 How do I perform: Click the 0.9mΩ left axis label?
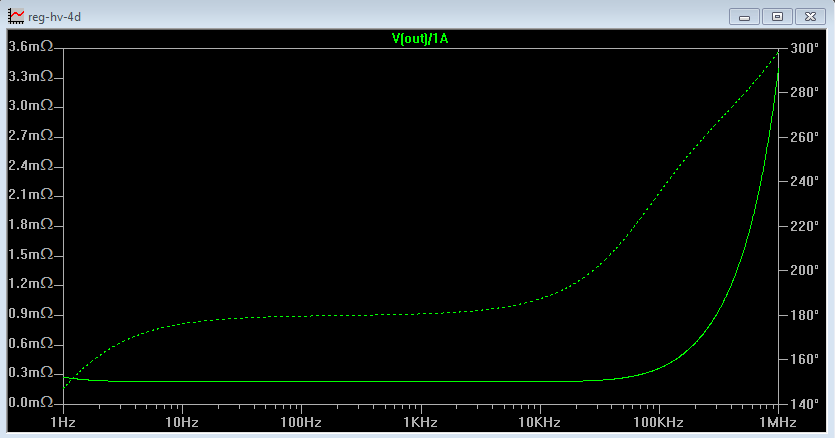tap(31, 313)
